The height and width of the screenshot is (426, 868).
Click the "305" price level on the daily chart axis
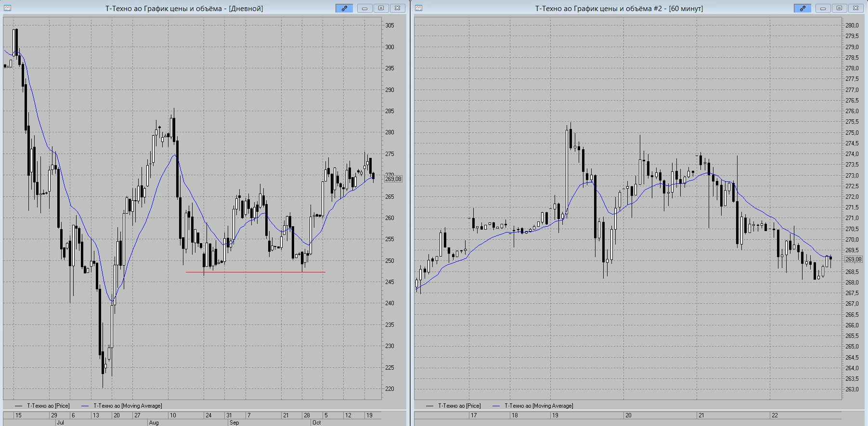point(389,26)
